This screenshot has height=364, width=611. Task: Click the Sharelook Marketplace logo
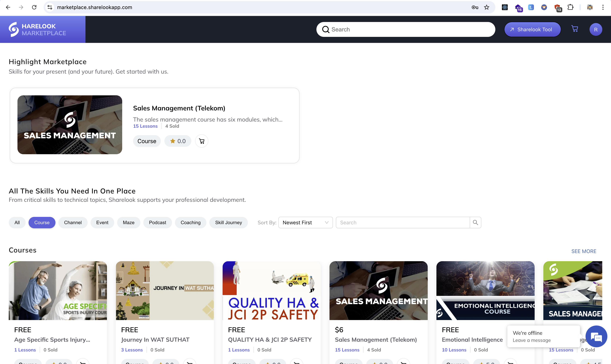[x=38, y=29]
